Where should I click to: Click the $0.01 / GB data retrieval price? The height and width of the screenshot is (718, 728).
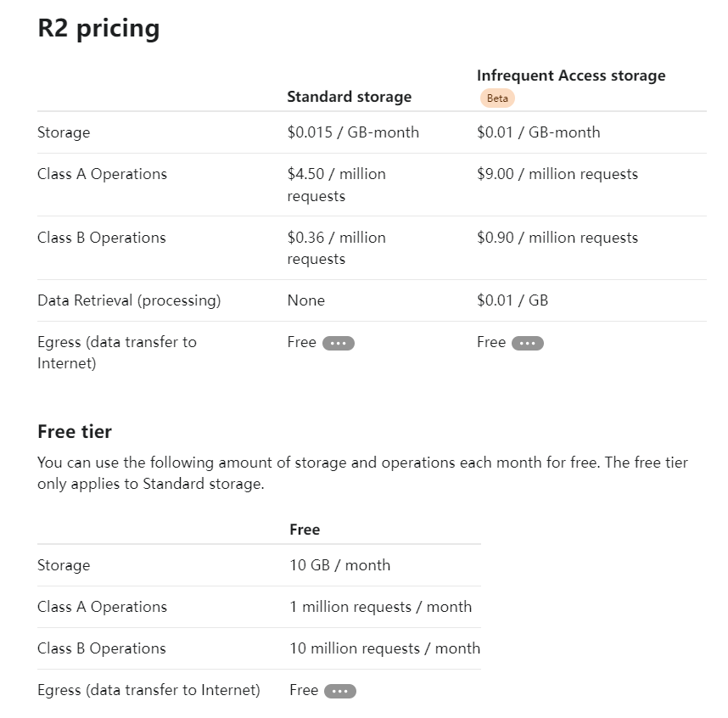click(512, 300)
